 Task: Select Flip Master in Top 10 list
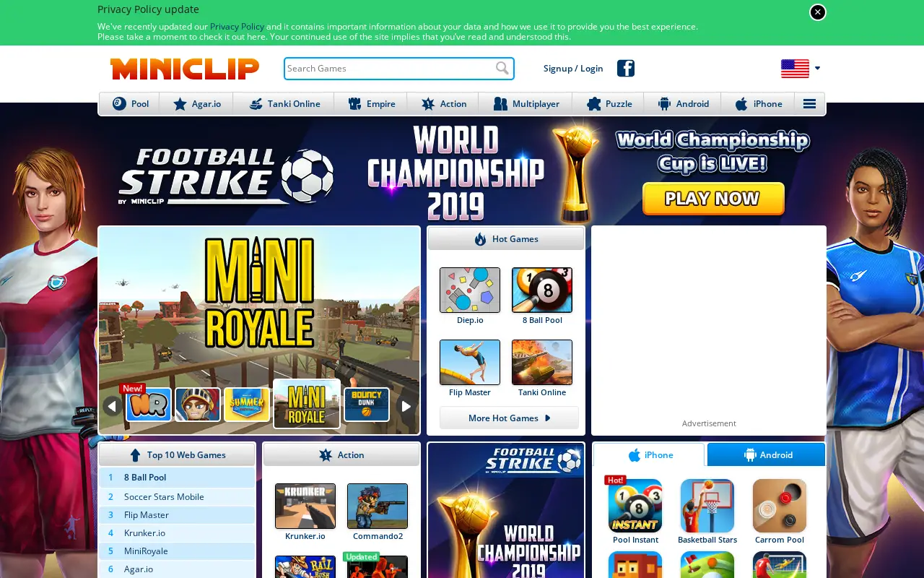coord(177,514)
